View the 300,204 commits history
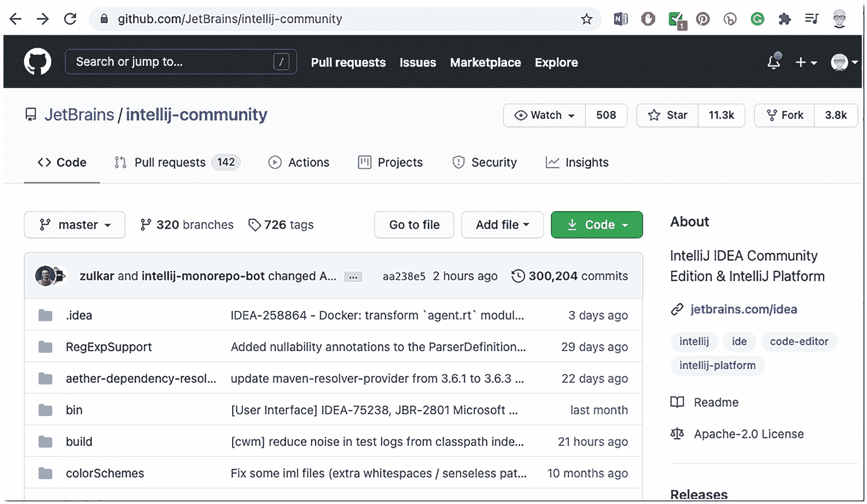The width and height of the screenshot is (867, 504). (x=569, y=276)
